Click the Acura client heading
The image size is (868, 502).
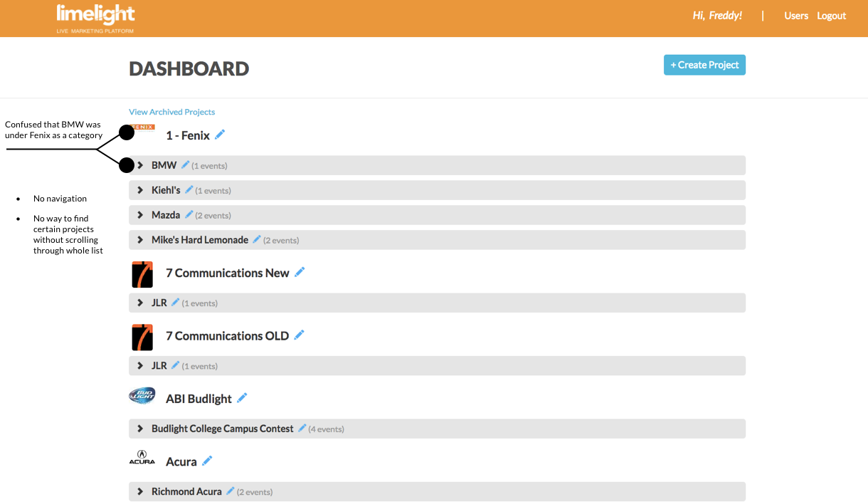point(181,461)
